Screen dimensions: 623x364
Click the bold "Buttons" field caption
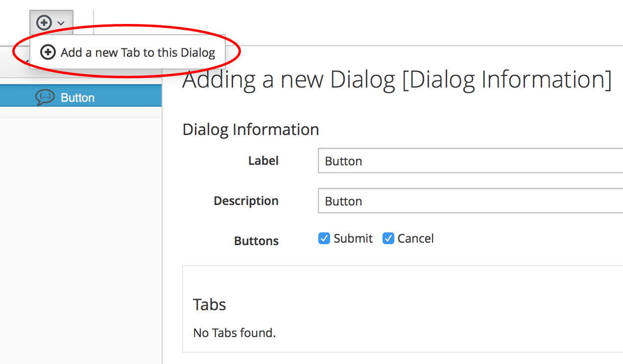point(256,241)
